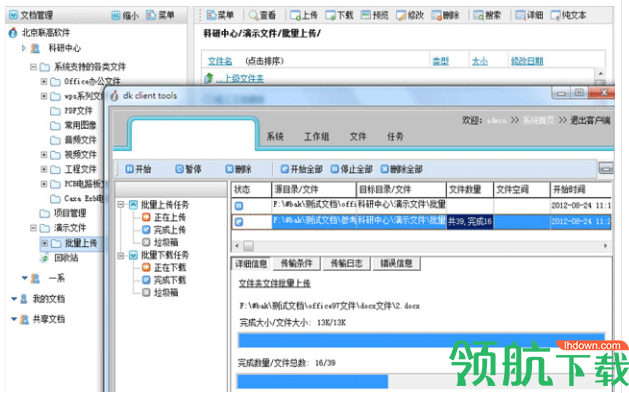The height and width of the screenshot is (393, 629).
Task: Click the 状态 column header
Action: 252,189
